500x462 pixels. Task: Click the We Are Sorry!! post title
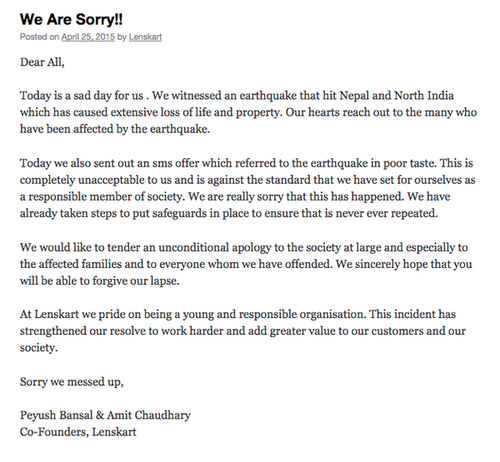(71, 19)
